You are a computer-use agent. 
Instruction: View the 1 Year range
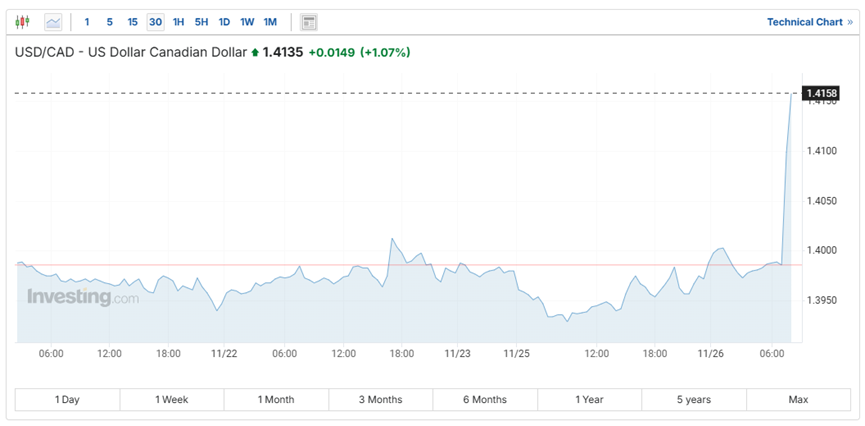pos(589,400)
